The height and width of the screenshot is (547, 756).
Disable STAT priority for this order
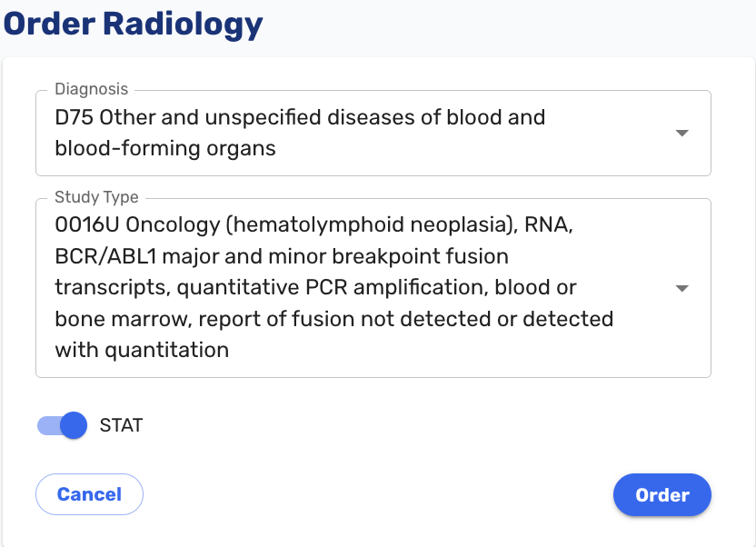[60, 425]
